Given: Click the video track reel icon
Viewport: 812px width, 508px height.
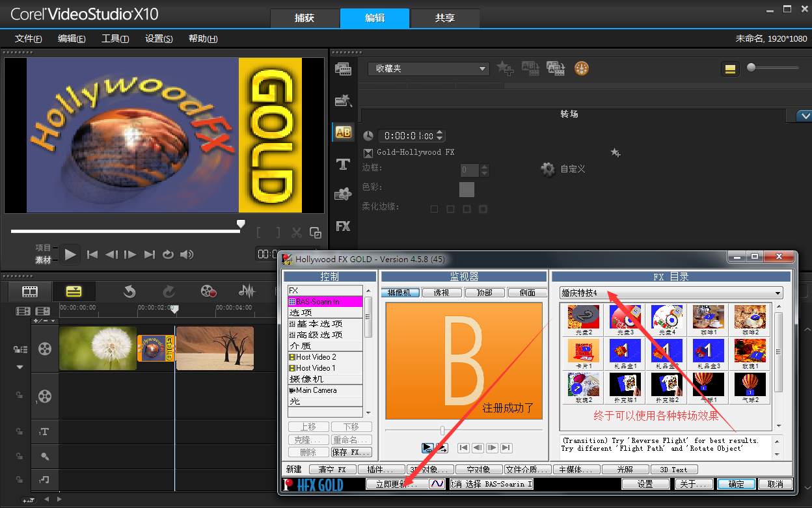Looking at the screenshot, I should (44, 349).
